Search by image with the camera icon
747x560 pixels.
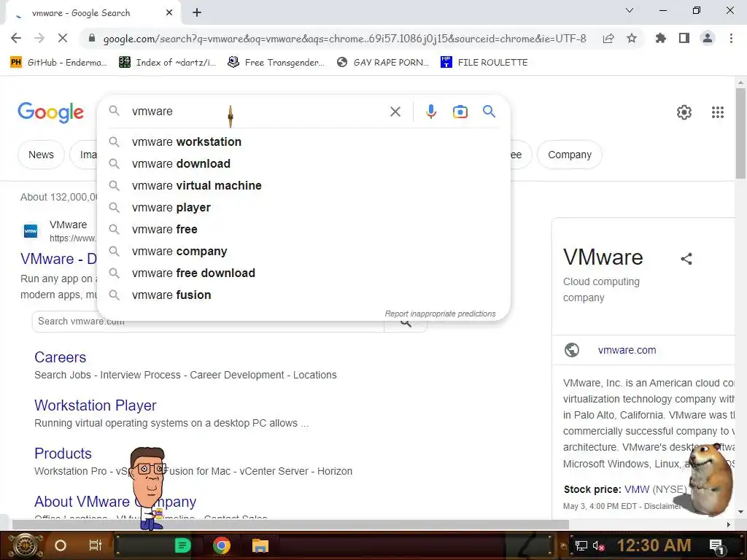click(x=460, y=112)
